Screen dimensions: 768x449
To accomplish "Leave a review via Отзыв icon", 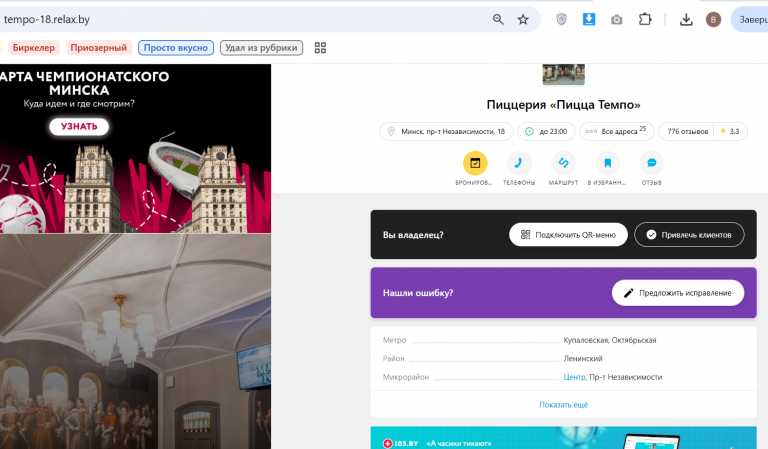I will (x=651, y=163).
